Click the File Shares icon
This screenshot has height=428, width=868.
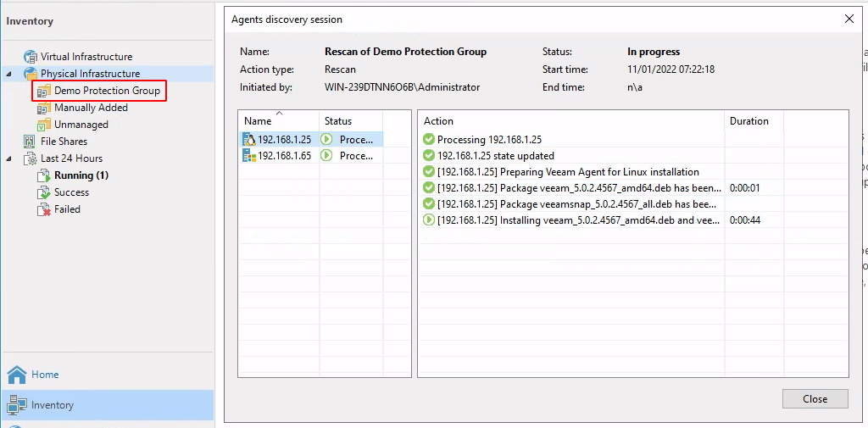31,142
